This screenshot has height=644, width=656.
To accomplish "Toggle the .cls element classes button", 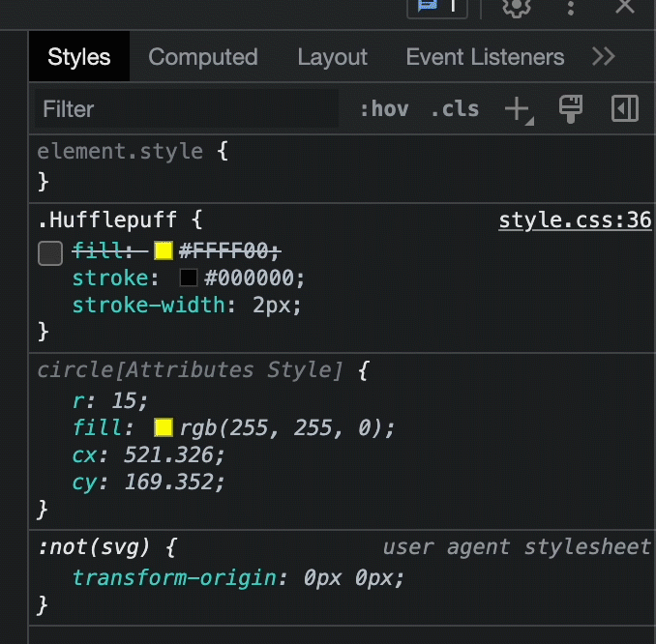I will point(455,109).
